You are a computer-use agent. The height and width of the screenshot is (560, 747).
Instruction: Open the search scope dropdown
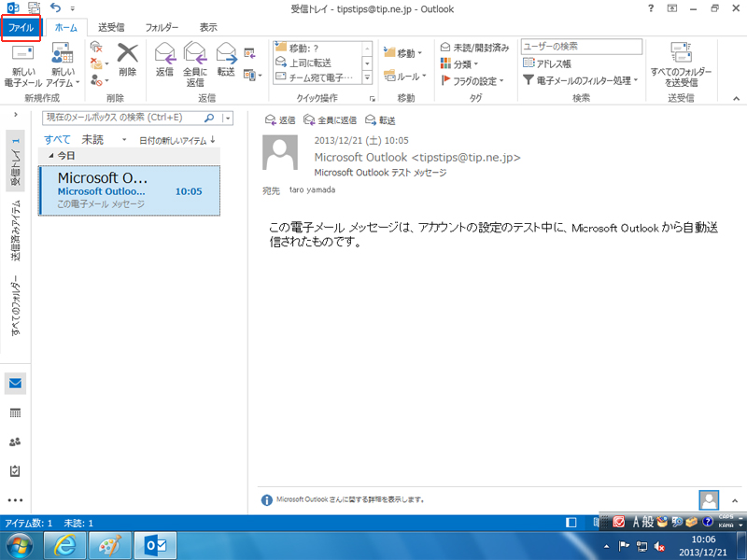point(228,119)
